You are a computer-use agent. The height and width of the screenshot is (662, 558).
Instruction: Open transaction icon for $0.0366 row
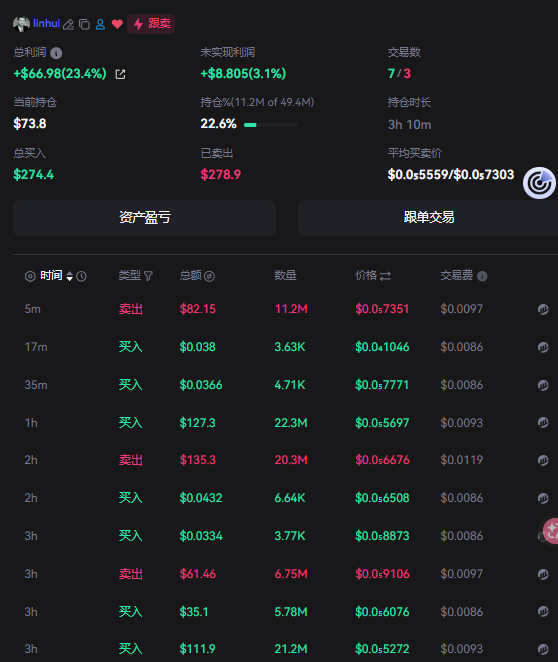coord(543,385)
